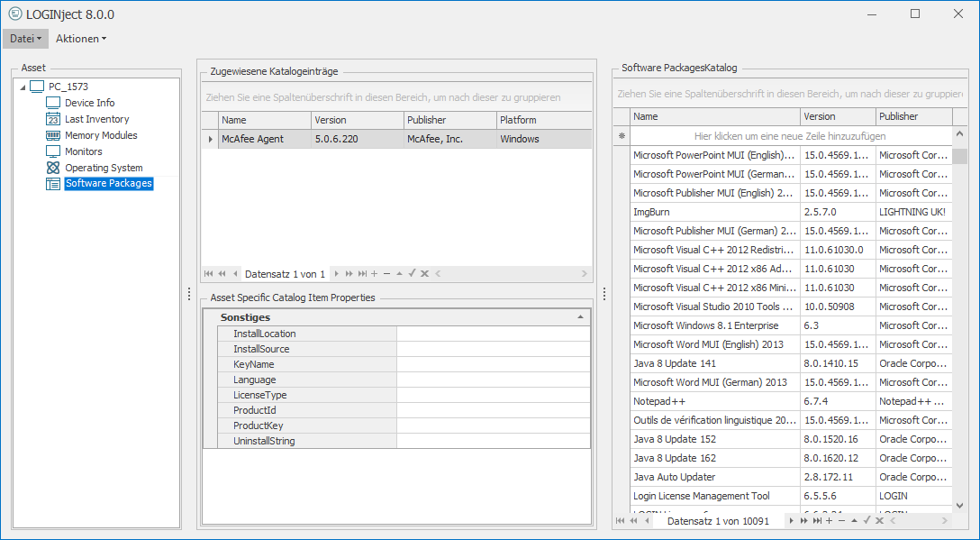
Task: Add a new record in the catalog navigator
Action: [829, 521]
